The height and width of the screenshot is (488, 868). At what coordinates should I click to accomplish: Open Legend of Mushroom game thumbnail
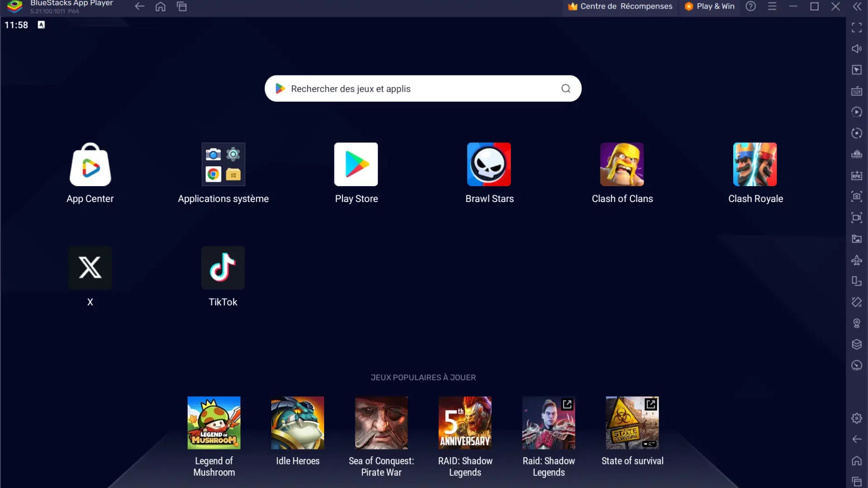pyautogui.click(x=214, y=423)
